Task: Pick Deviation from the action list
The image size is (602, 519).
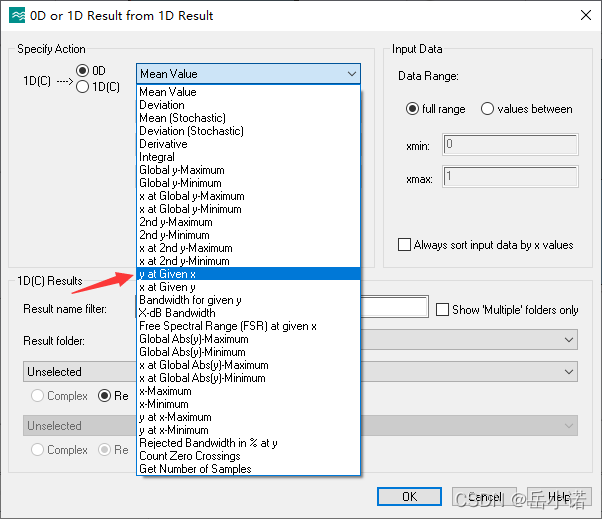Action: click(248, 105)
